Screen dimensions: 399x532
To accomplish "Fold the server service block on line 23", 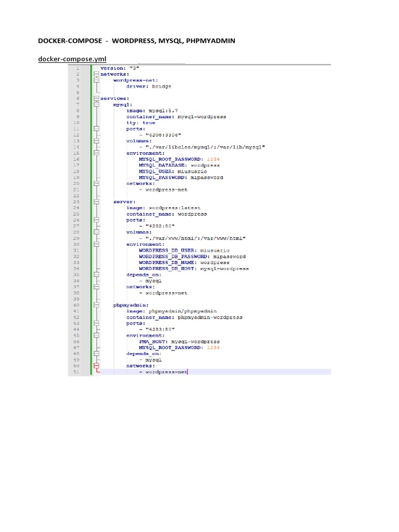I will coord(96,202).
